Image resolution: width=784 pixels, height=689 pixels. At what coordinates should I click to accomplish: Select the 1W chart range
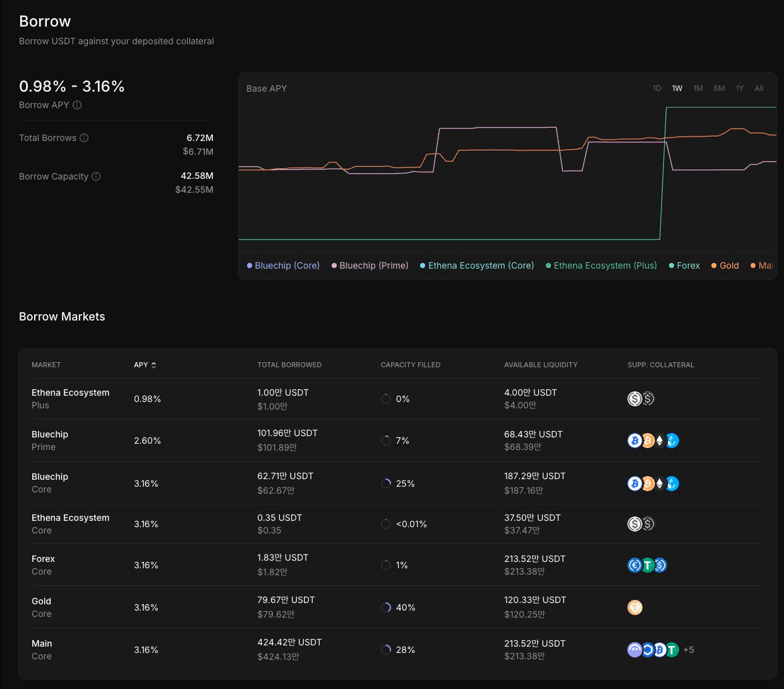click(x=677, y=88)
